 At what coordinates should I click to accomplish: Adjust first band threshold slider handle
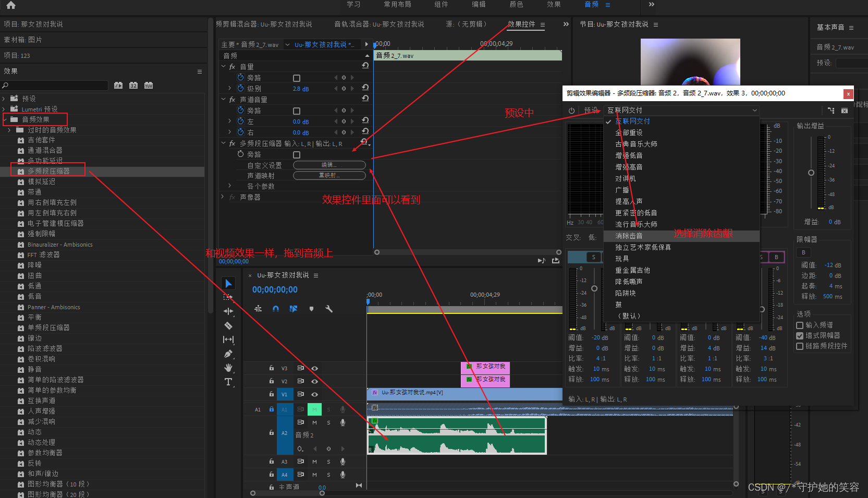594,288
